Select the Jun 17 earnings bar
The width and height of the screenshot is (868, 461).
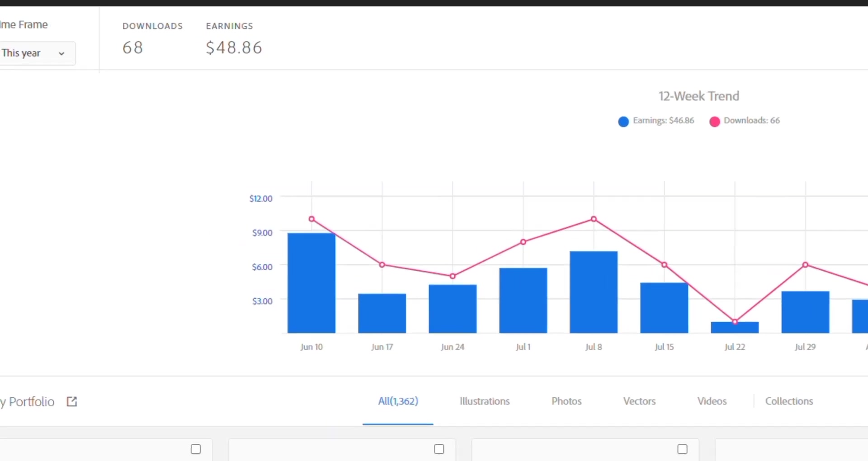[x=382, y=314]
